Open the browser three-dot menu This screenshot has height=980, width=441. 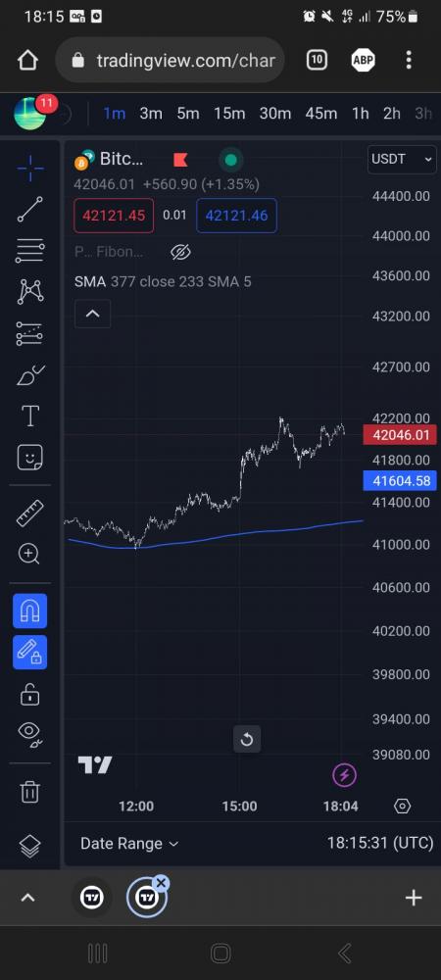pyautogui.click(x=409, y=60)
